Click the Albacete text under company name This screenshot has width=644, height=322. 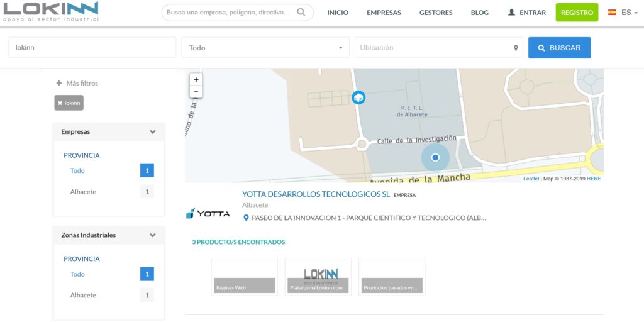tap(255, 205)
